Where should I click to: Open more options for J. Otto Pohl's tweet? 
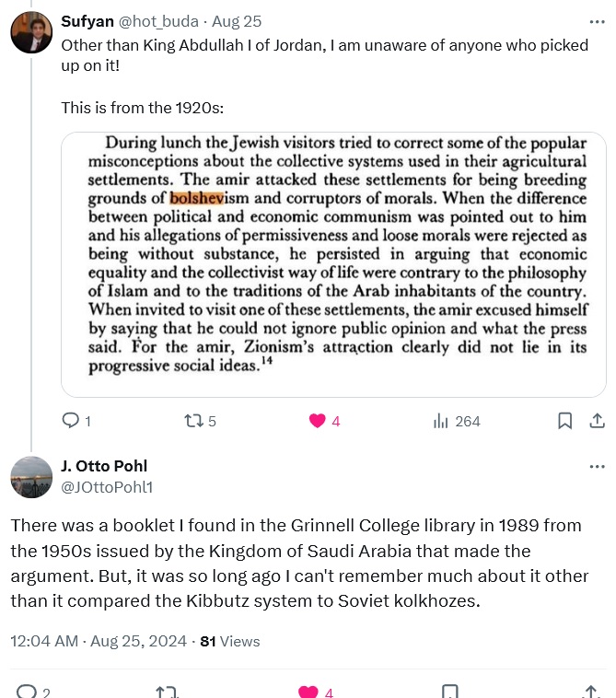[x=597, y=467]
